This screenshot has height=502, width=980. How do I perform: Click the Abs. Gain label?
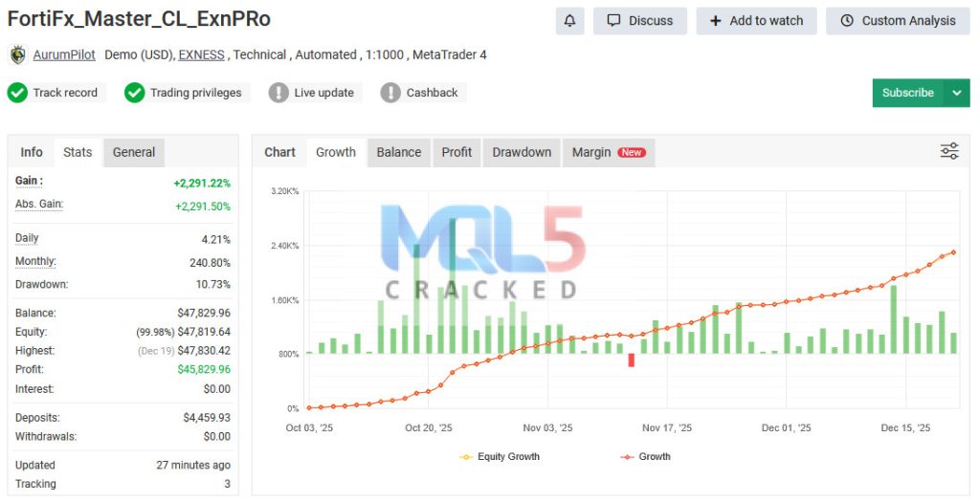point(38,205)
